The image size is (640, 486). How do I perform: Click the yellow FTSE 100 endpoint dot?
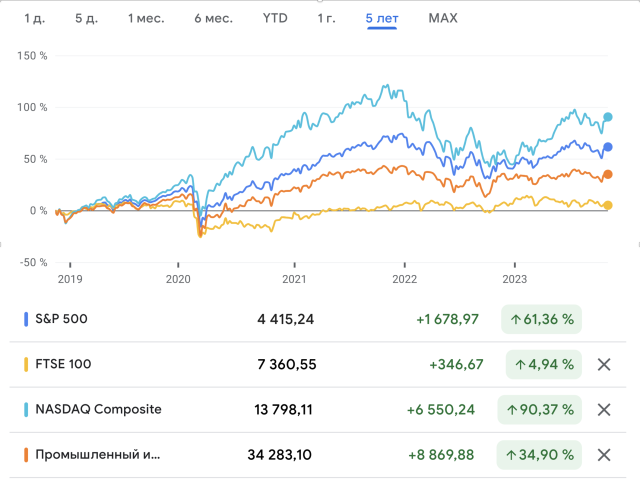(x=608, y=205)
